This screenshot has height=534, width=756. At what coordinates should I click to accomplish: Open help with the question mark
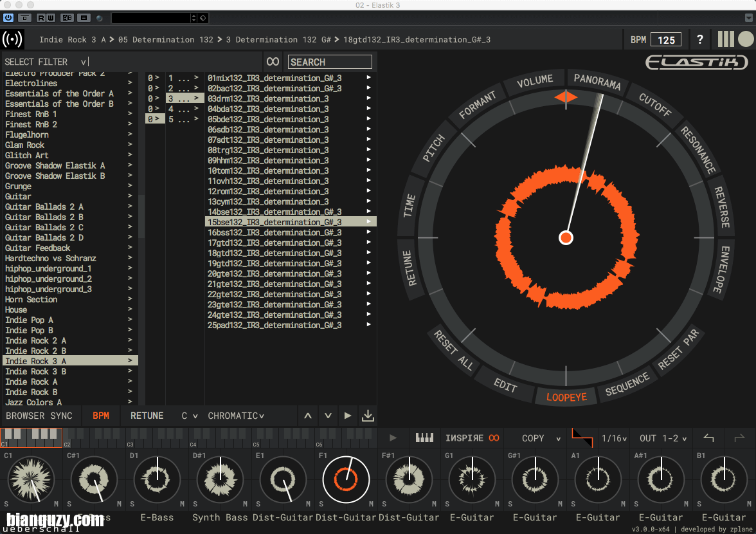click(699, 39)
